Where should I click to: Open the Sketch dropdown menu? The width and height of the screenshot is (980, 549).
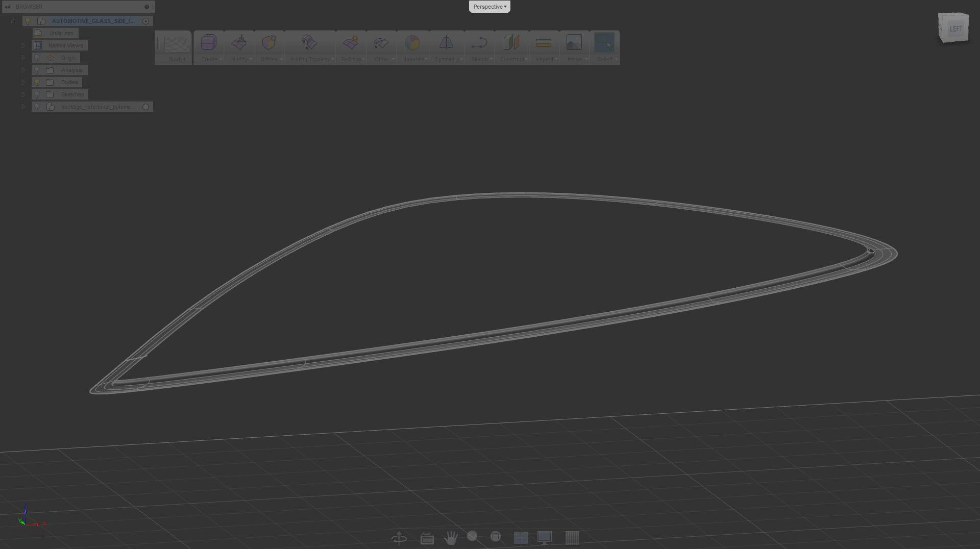(x=481, y=59)
